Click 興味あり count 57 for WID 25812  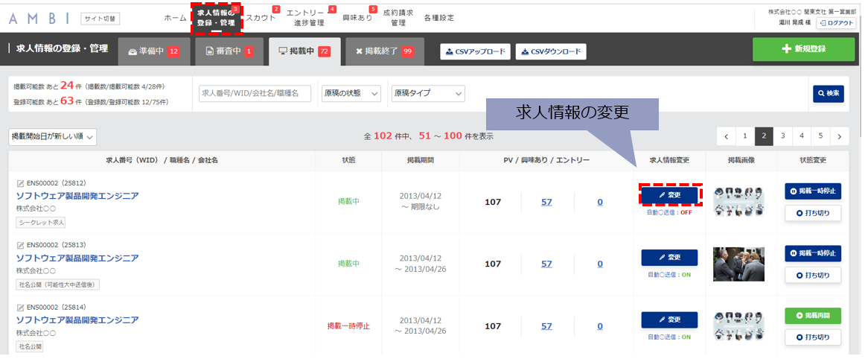click(546, 202)
